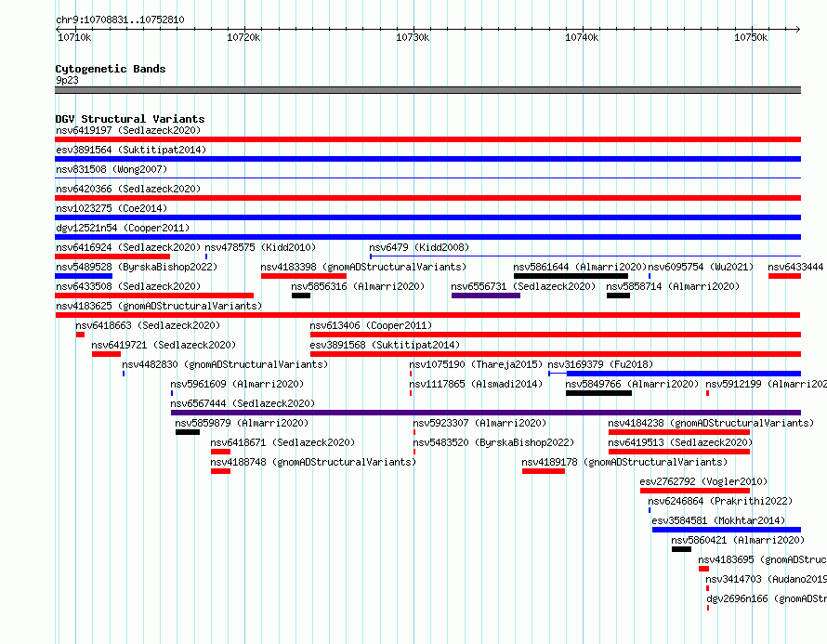The width and height of the screenshot is (827, 644).
Task: Click the Cytogenetic Bands track title
Action: [111, 69]
